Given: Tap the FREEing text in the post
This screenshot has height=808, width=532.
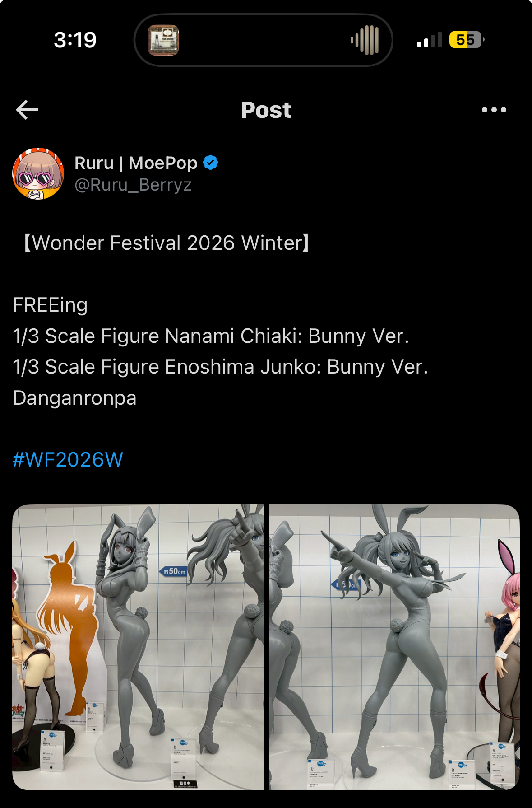Looking at the screenshot, I should click(x=50, y=305).
